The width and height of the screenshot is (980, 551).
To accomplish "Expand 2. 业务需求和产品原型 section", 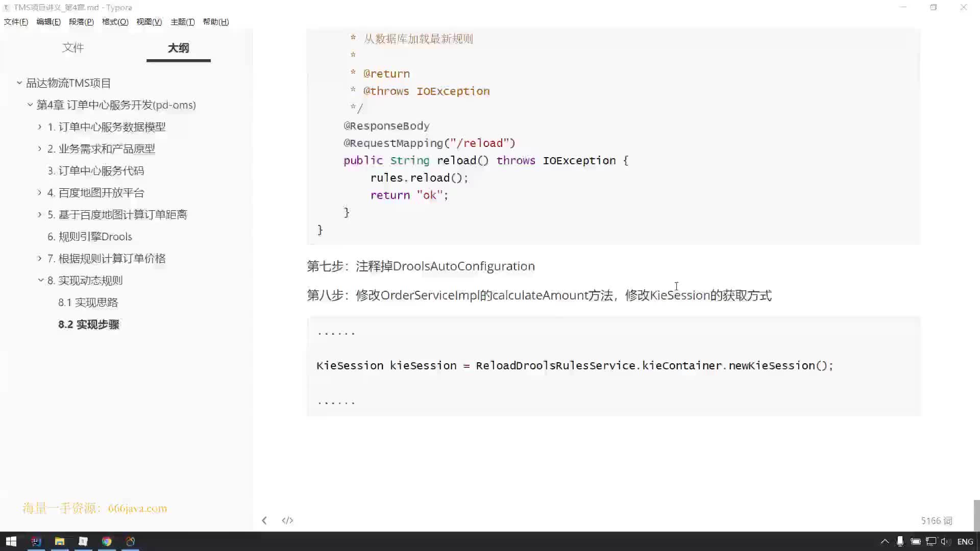I will tap(40, 148).
